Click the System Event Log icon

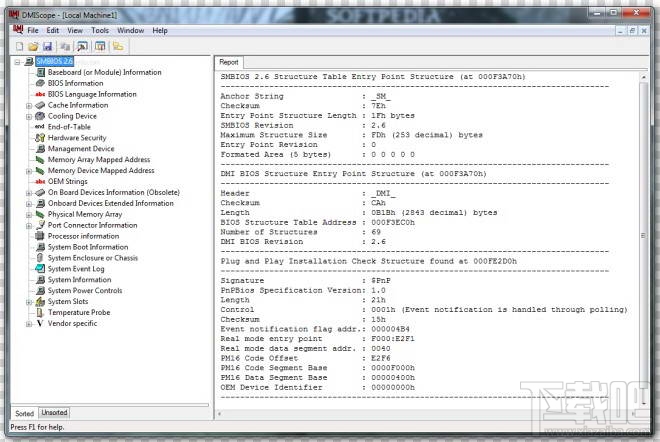(40, 269)
